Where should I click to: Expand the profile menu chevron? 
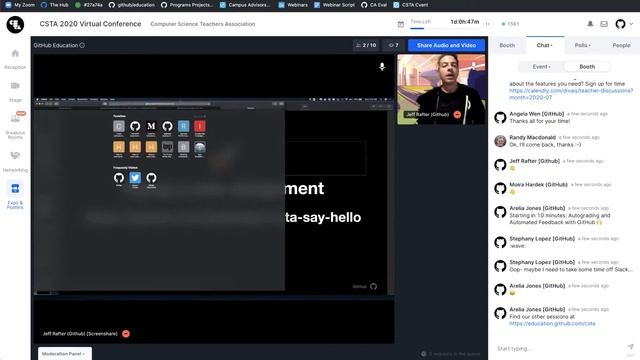tap(631, 24)
